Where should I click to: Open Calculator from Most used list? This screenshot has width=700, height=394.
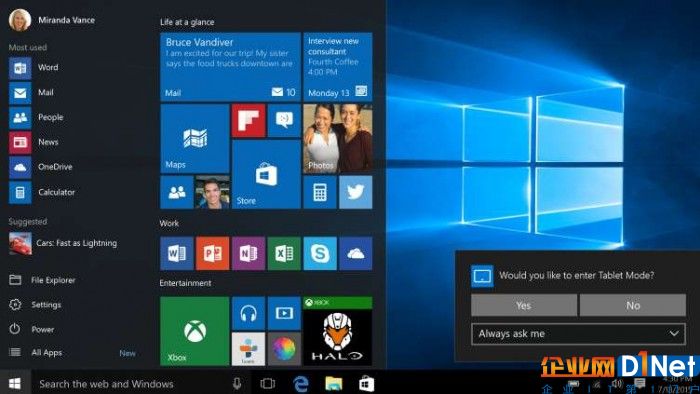(42, 192)
